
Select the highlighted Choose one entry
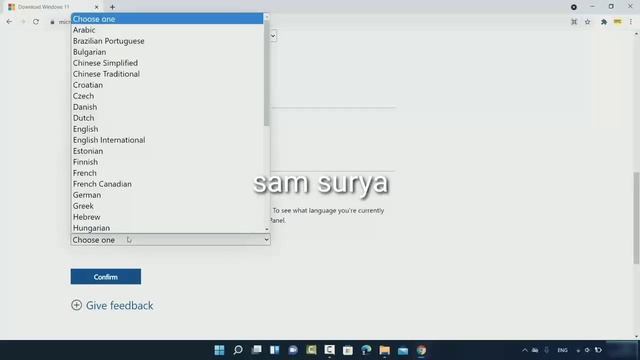167,19
